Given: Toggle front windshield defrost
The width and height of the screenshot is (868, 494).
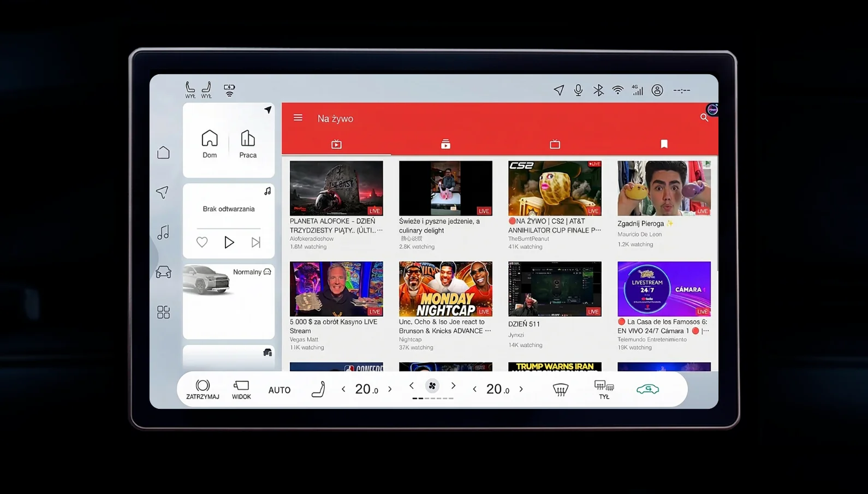Looking at the screenshot, I should pos(561,389).
